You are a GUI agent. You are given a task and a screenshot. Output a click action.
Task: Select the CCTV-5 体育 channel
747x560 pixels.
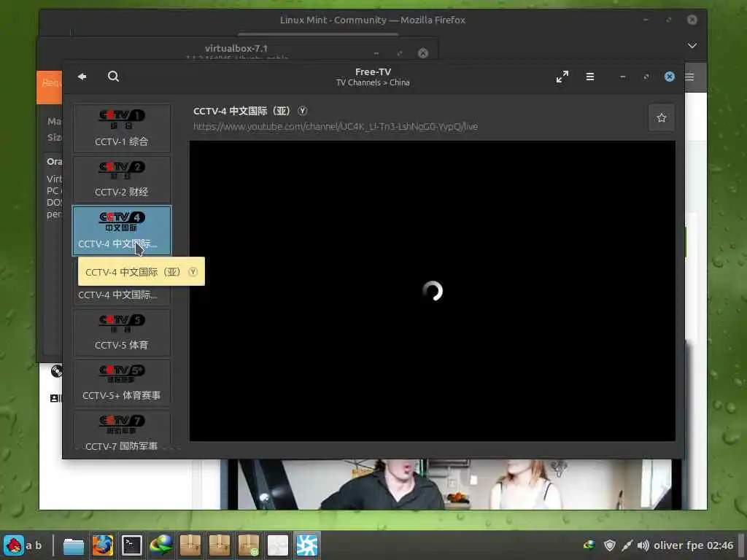(122, 332)
